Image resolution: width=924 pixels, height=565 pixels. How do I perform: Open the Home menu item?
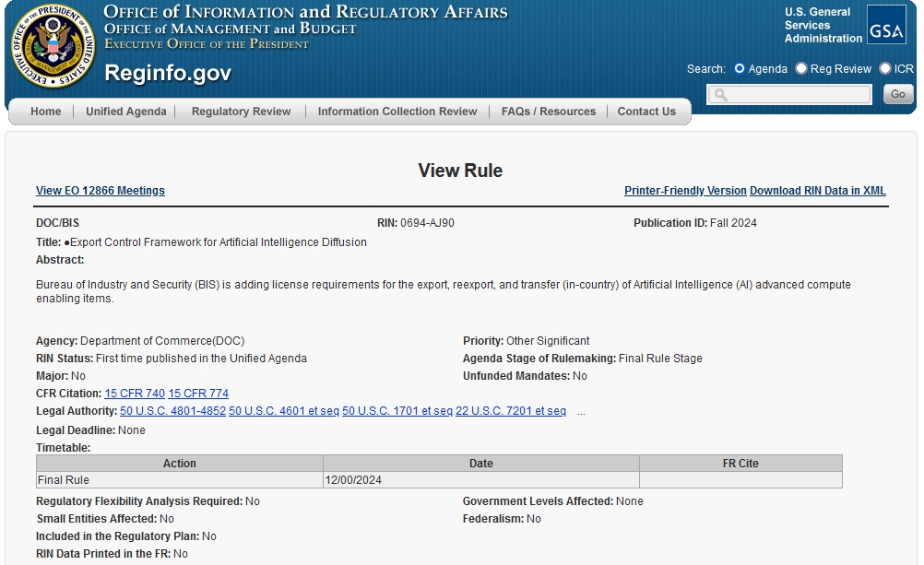pyautogui.click(x=45, y=112)
